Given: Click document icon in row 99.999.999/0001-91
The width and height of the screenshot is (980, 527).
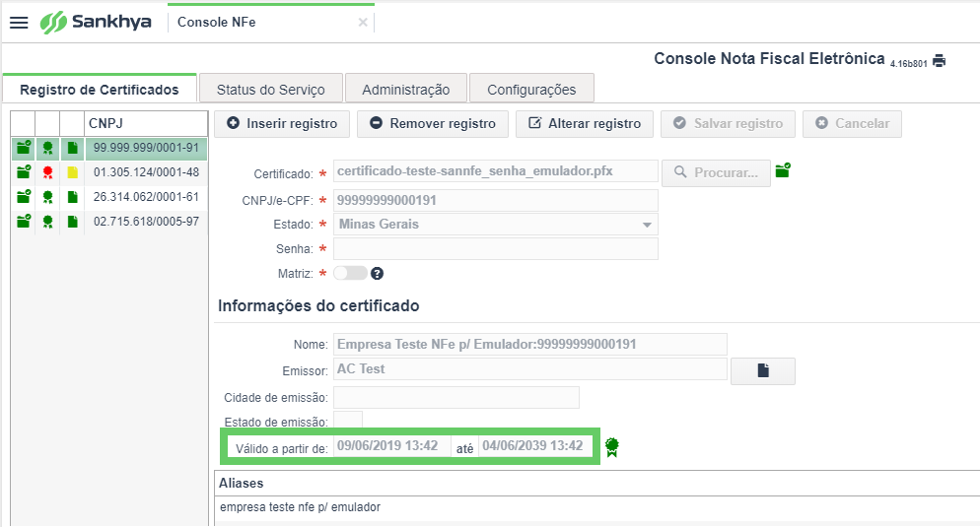Looking at the screenshot, I should pyautogui.click(x=73, y=148).
